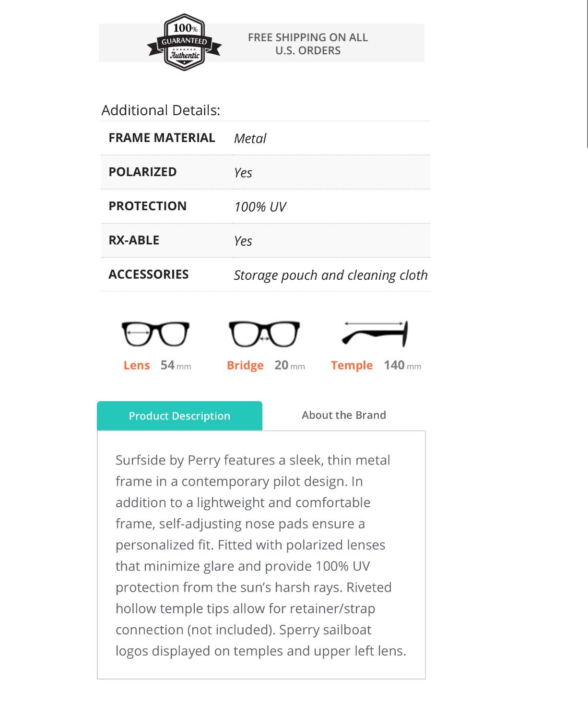The image size is (588, 703).
Task: Click the bridge width glasses icon
Action: click(264, 334)
